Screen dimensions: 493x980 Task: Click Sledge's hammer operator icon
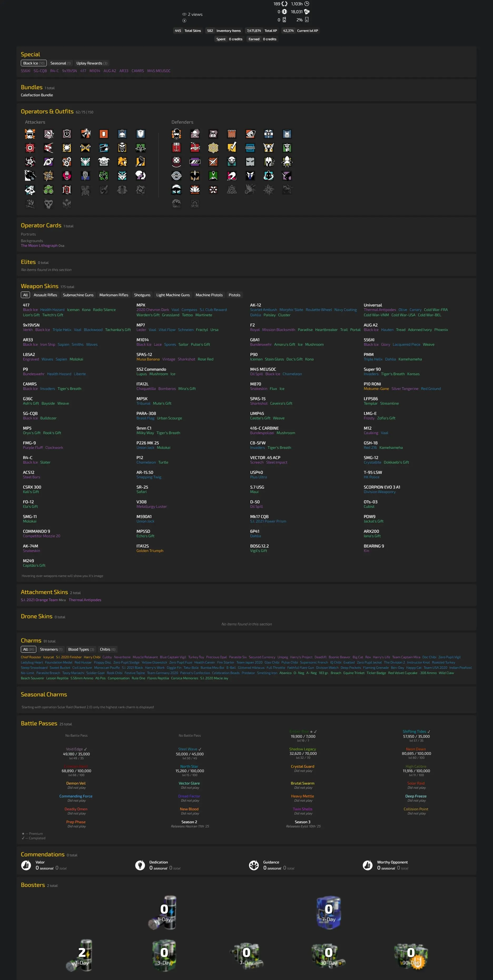click(48, 134)
